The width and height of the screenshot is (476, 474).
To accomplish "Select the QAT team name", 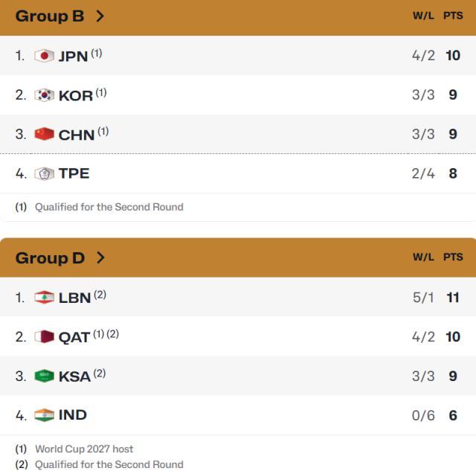I will click(x=74, y=337).
